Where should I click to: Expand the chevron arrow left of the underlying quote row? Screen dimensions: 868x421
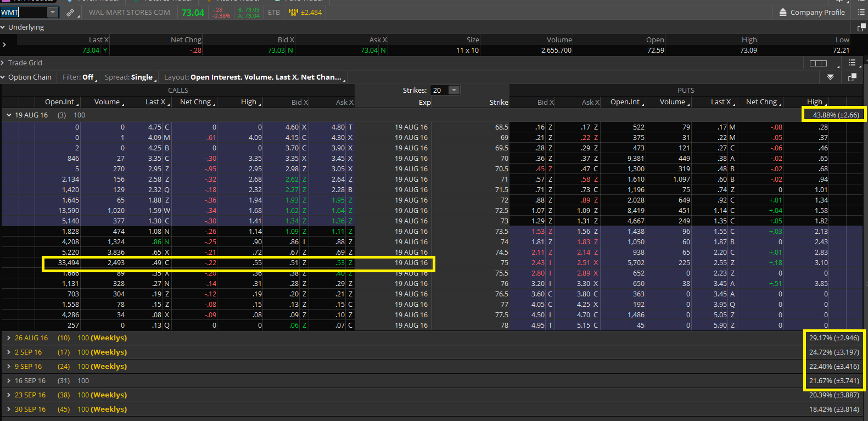tap(4, 45)
